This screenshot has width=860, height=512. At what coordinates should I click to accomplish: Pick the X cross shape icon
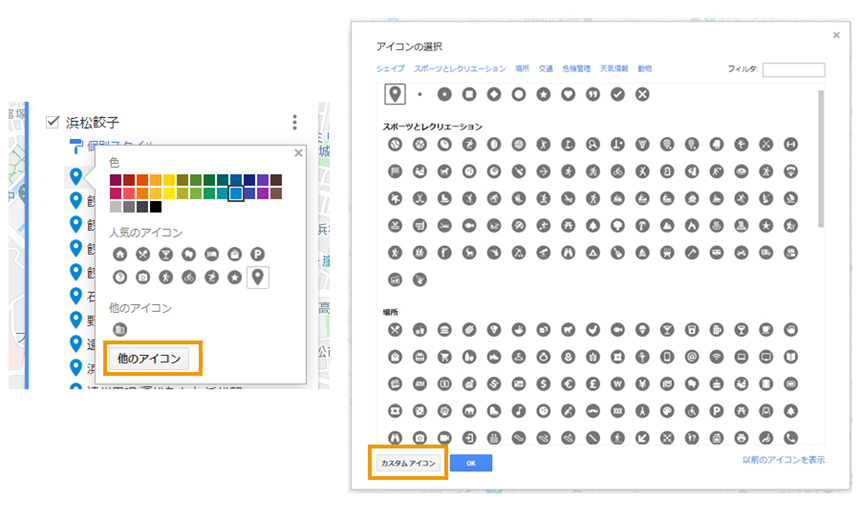point(642,94)
